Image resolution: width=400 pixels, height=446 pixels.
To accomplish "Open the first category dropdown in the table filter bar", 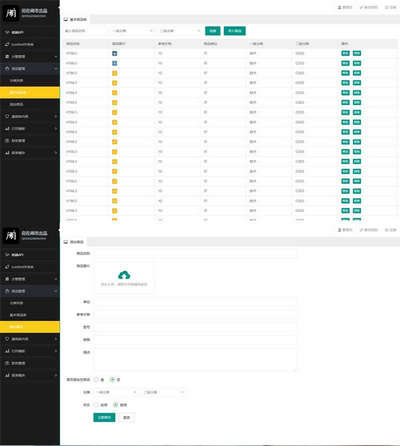I will [133, 31].
